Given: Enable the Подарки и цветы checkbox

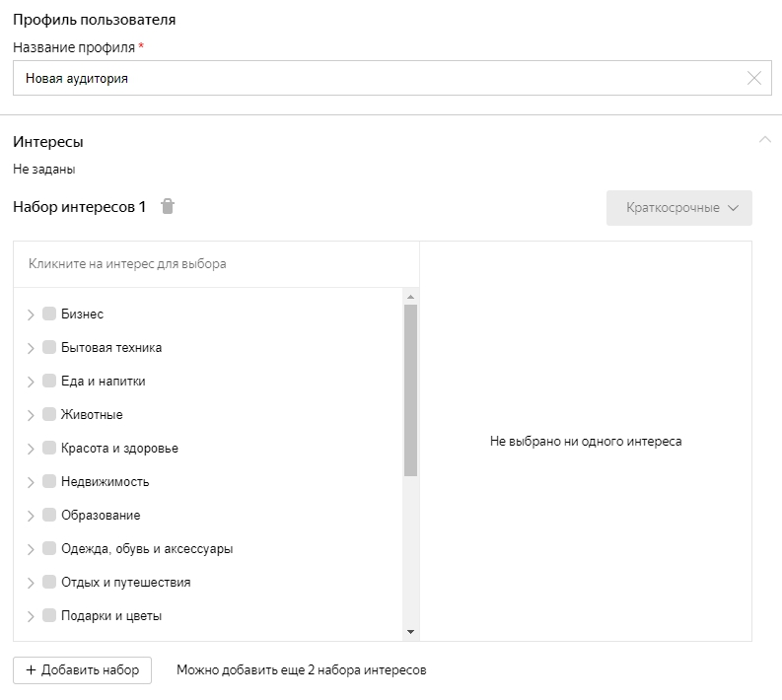Looking at the screenshot, I should click(x=49, y=615).
